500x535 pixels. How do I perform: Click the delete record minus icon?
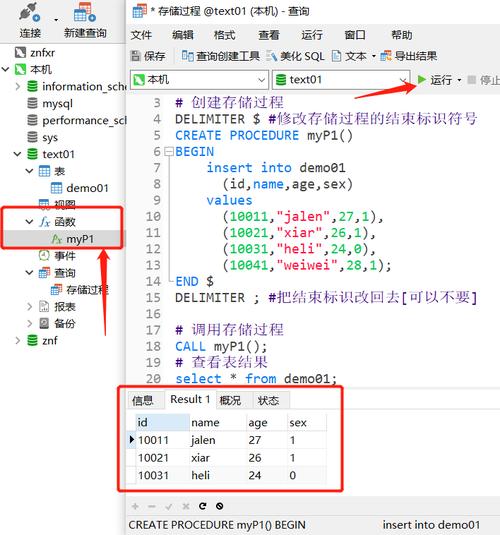coord(152,506)
